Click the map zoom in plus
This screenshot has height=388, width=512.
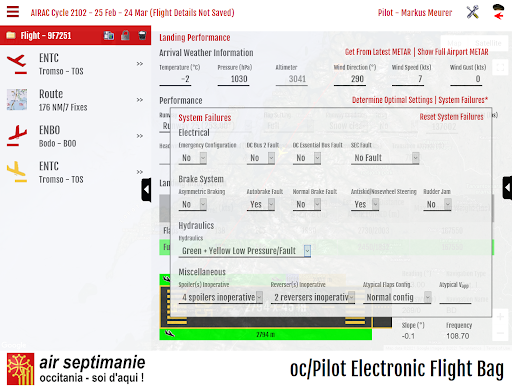click(500, 316)
